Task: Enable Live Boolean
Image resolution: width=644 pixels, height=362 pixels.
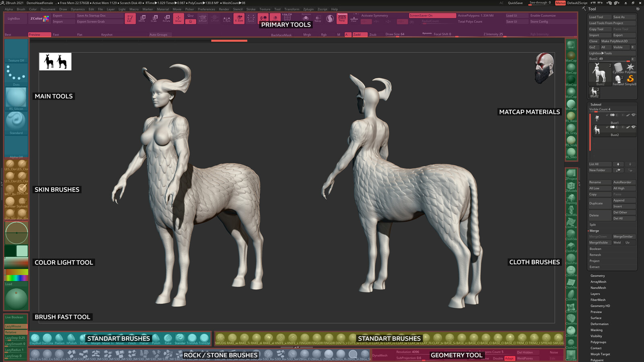Action: 16,317
